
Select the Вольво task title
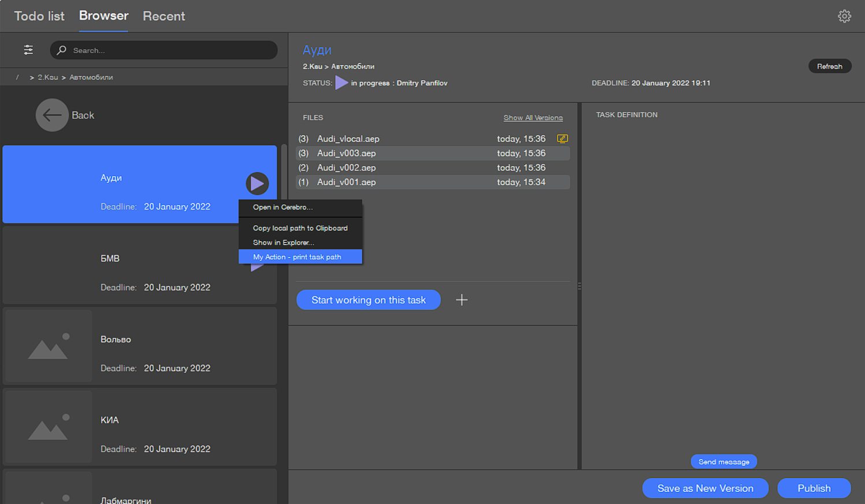point(116,339)
